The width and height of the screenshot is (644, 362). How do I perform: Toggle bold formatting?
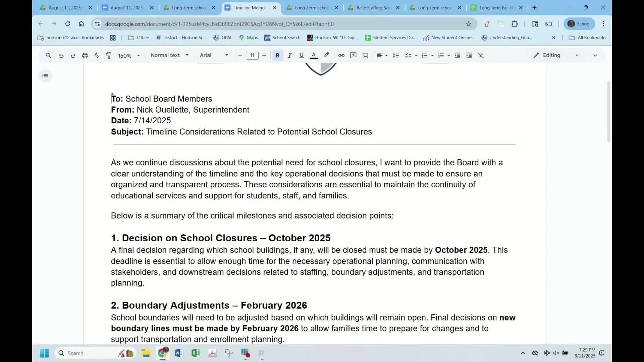coord(277,55)
